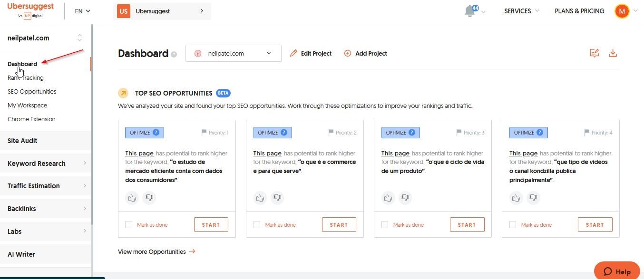Select SEO Opportunities in the sidebar

[x=32, y=91]
